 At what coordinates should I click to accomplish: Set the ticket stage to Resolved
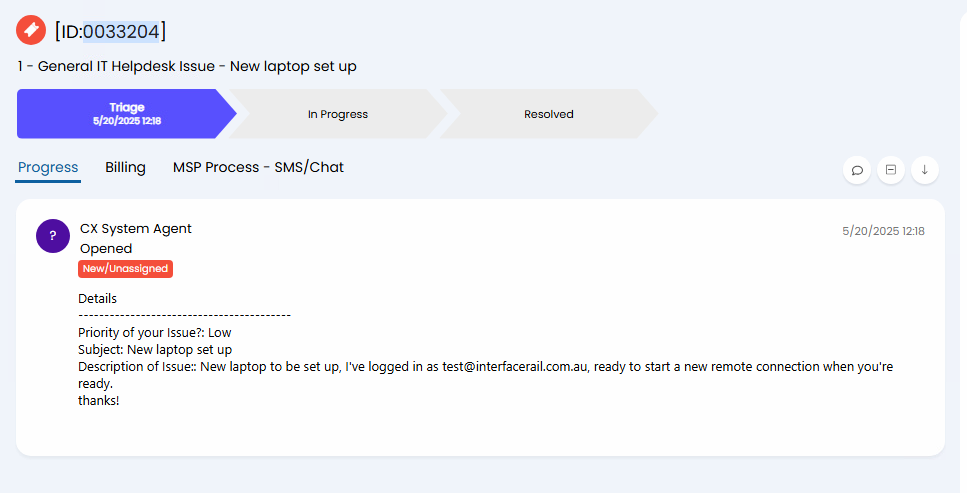coord(549,114)
